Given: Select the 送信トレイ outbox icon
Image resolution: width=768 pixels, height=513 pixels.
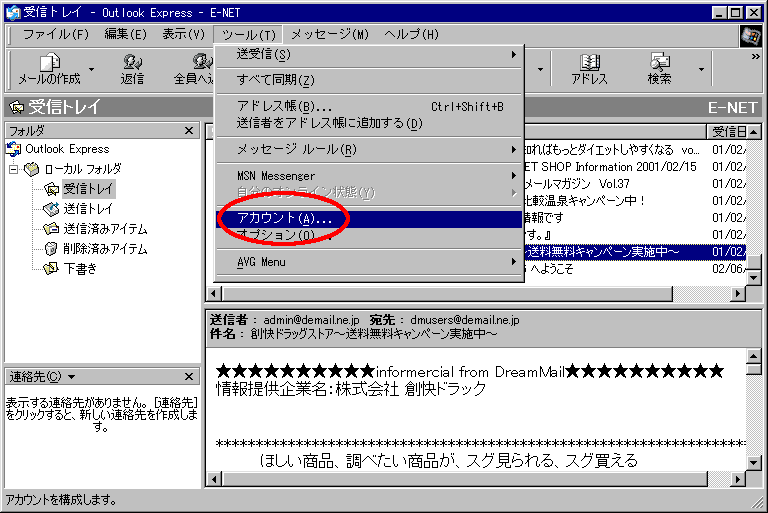Looking at the screenshot, I should [x=51, y=209].
